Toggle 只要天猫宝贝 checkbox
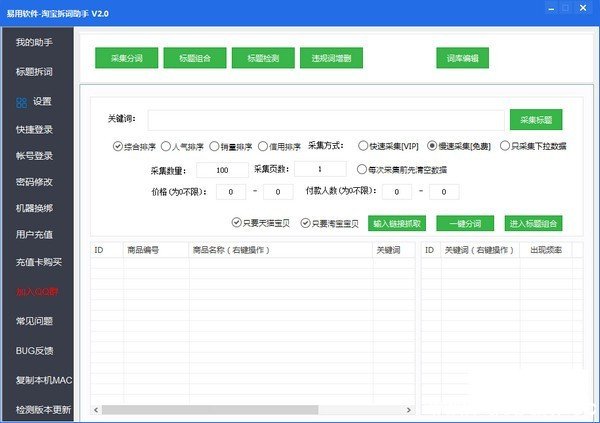The image size is (600, 423). point(236,222)
